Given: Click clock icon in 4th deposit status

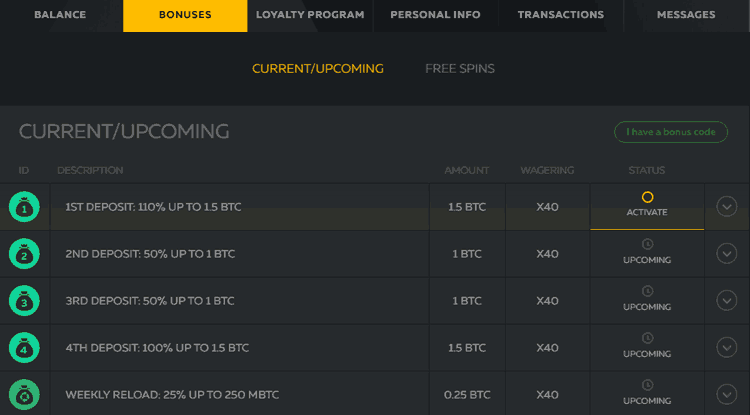Looking at the screenshot, I should point(647,338).
